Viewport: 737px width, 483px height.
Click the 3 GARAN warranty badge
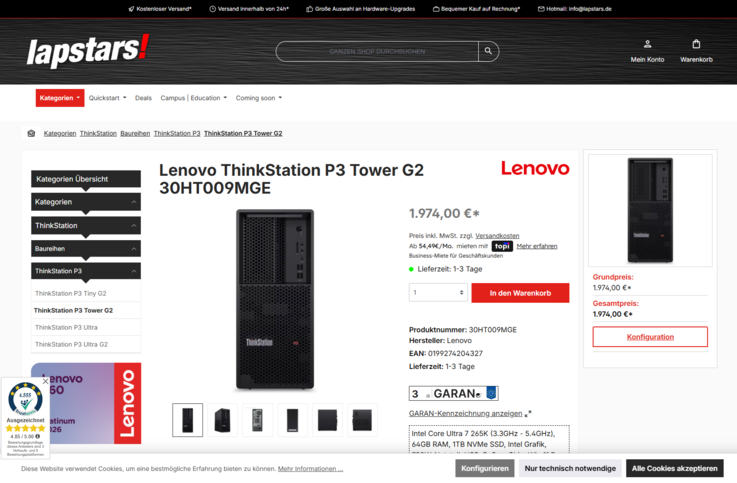[x=454, y=393]
